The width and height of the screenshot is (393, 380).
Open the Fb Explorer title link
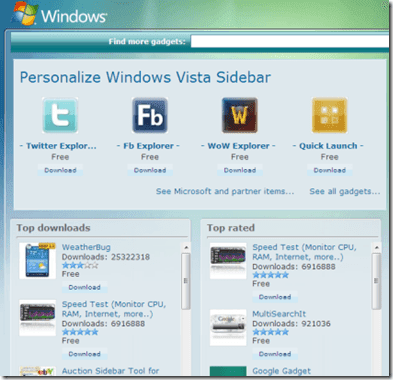[148, 146]
